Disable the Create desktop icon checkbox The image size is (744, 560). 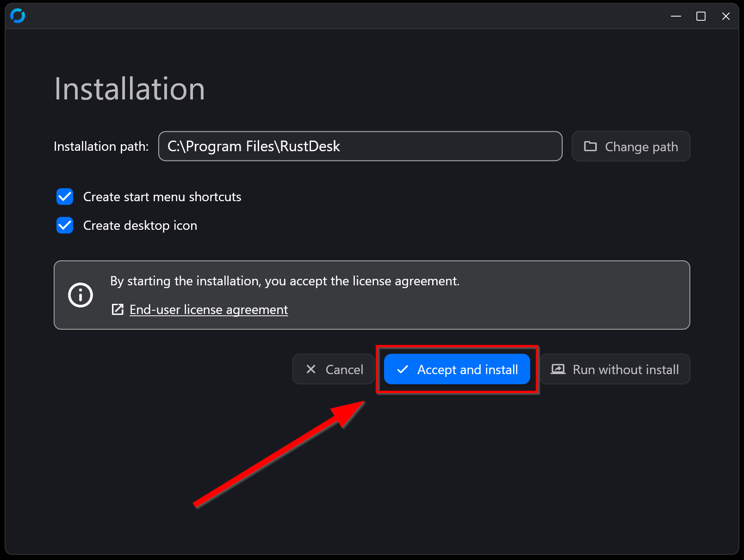click(65, 225)
